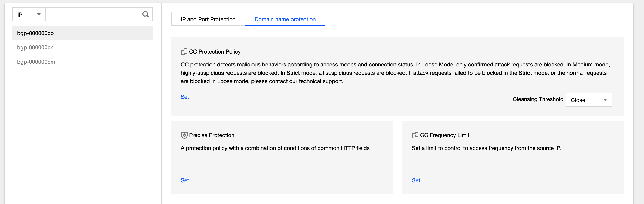This screenshot has height=204, width=644.
Task: Click Set under CC Frequency Limit
Action: [x=416, y=180]
